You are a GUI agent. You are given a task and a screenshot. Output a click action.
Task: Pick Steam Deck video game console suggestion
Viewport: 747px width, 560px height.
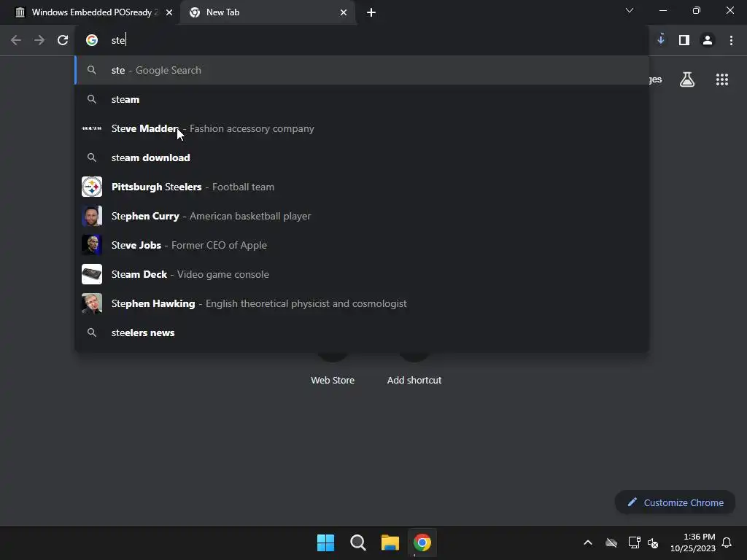(362, 274)
